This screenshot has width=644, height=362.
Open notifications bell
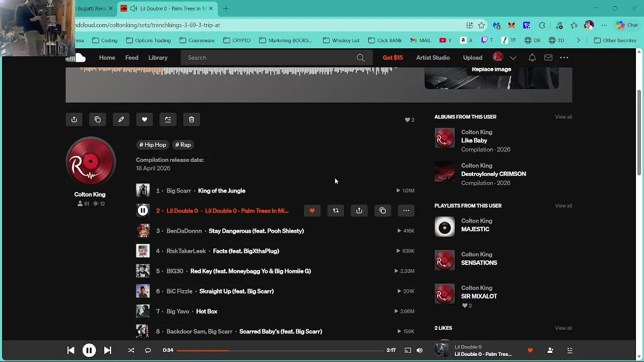tap(532, 58)
